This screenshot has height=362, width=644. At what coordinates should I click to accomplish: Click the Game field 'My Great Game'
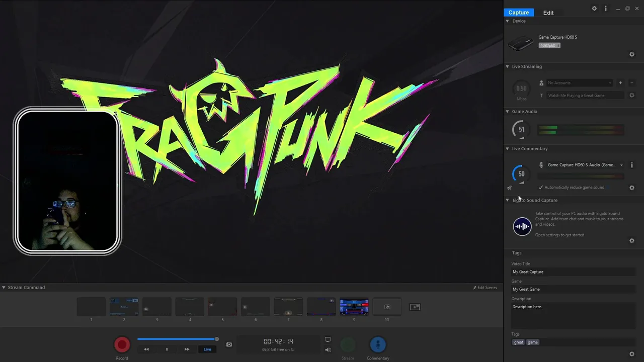574,290
